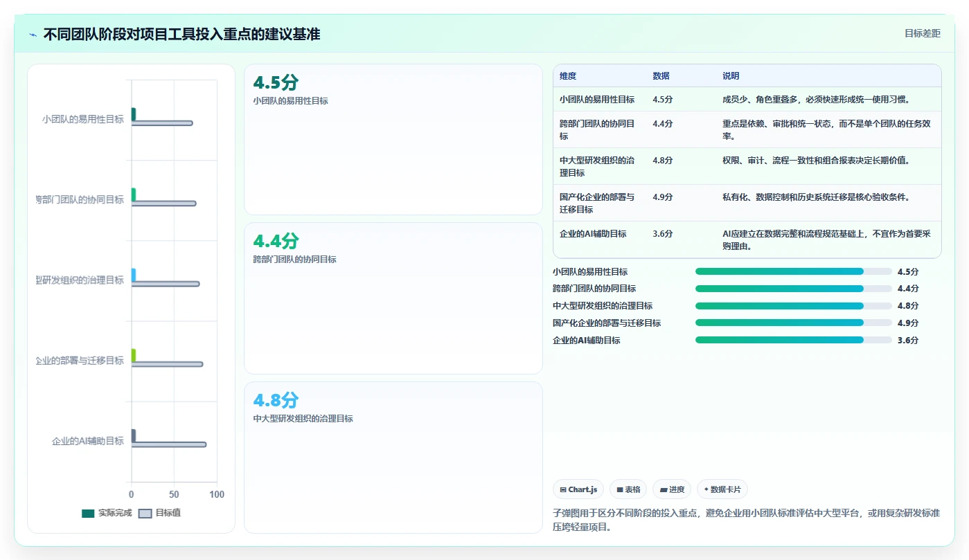Click the 企业的AI辅助目标 table row name
Screen dimensions: 969x560
coord(593,234)
